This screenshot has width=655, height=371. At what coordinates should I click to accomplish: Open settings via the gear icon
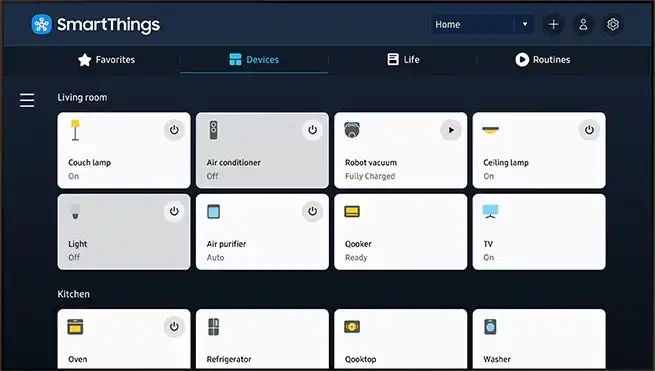point(613,25)
